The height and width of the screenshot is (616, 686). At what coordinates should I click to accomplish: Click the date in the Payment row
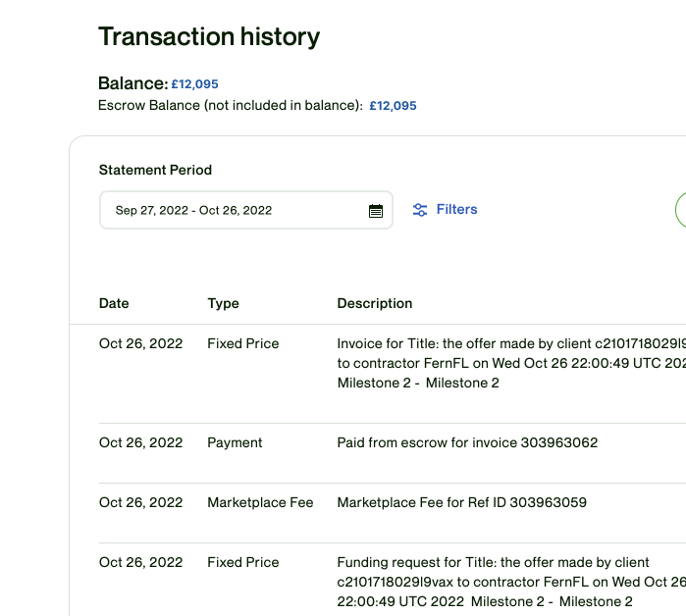(x=141, y=442)
